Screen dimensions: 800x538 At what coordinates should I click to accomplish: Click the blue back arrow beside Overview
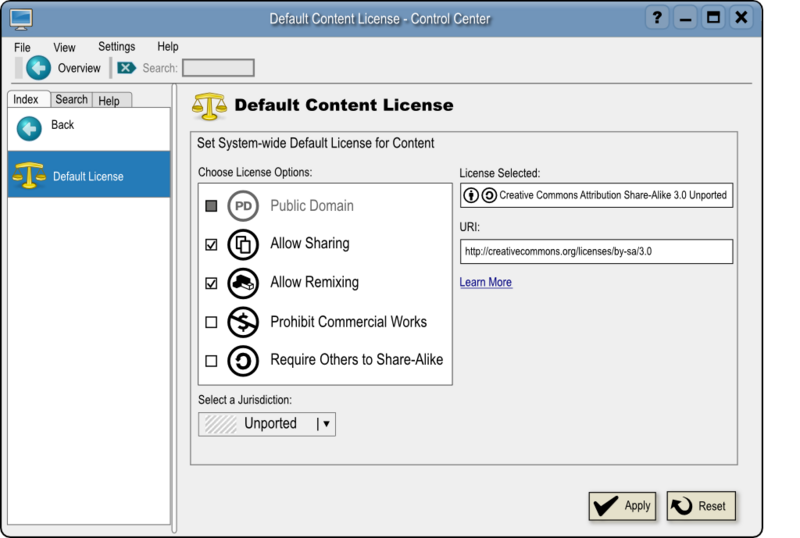38,68
